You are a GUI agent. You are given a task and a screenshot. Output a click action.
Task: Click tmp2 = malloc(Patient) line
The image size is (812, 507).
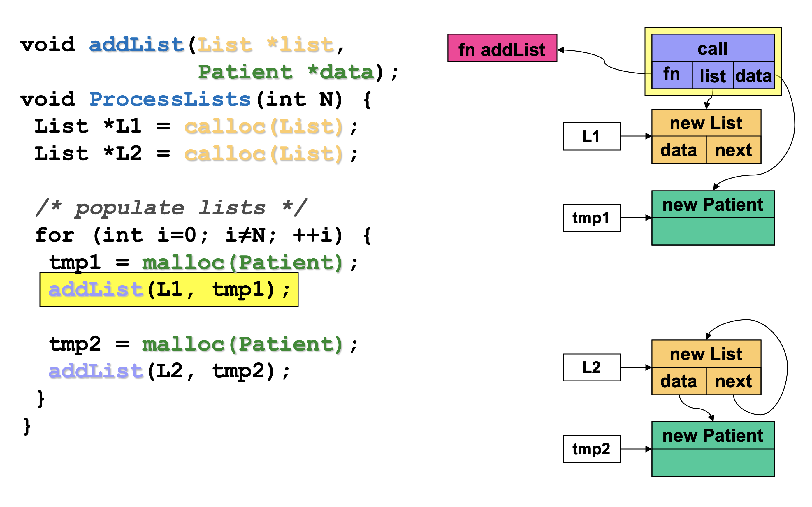(x=203, y=344)
